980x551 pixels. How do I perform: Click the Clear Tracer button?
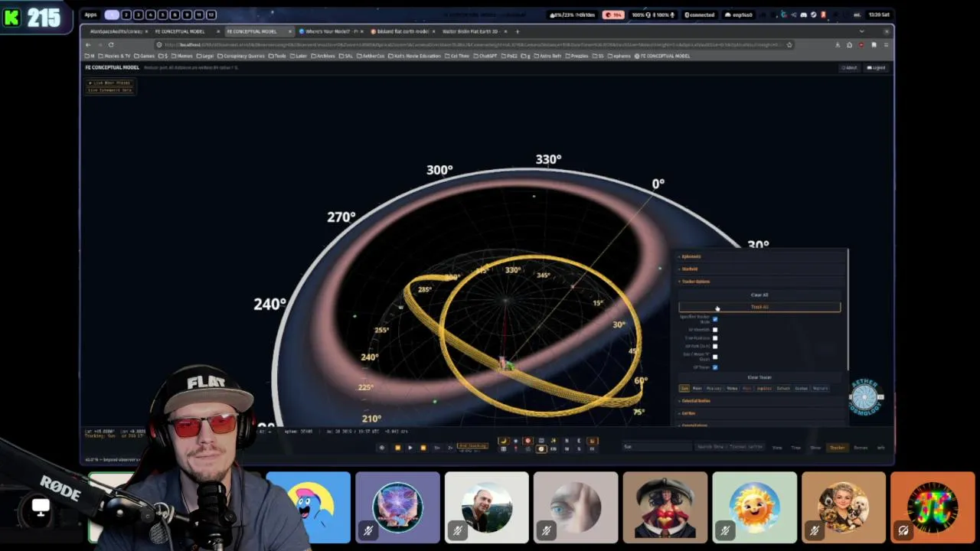[759, 377]
